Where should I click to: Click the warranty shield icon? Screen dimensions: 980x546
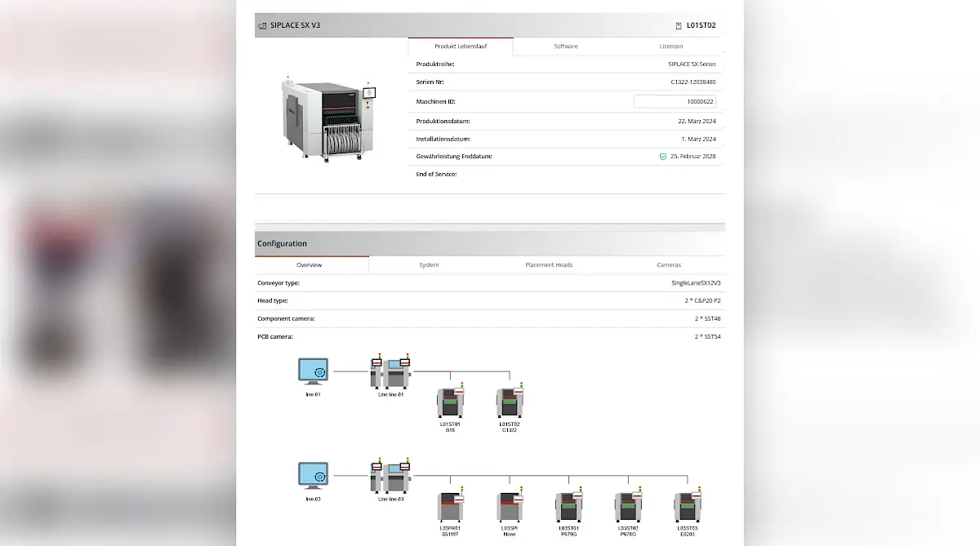(663, 157)
